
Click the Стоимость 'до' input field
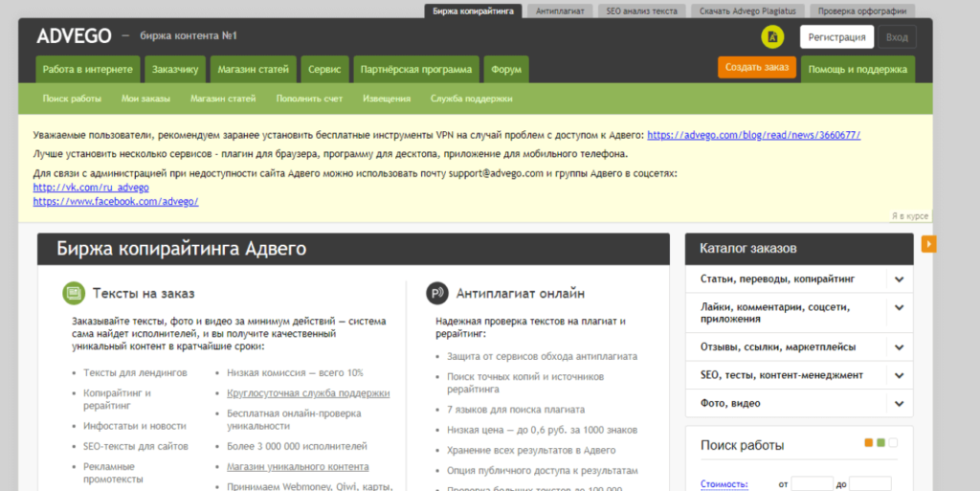pos(870,484)
